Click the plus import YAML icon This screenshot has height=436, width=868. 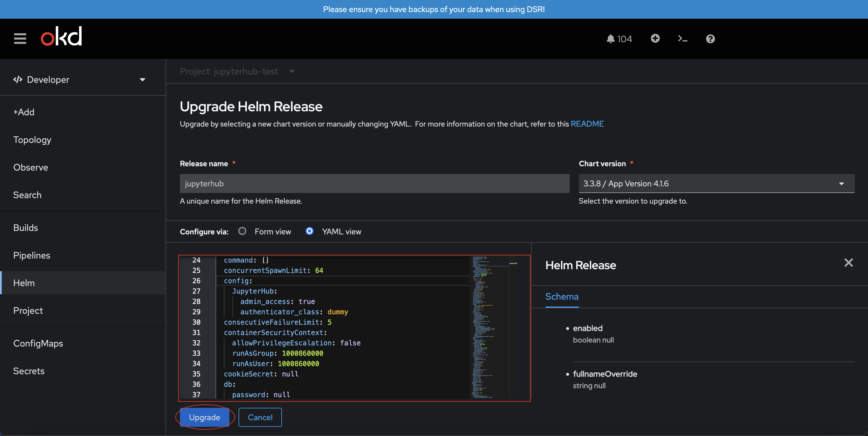[x=655, y=39]
